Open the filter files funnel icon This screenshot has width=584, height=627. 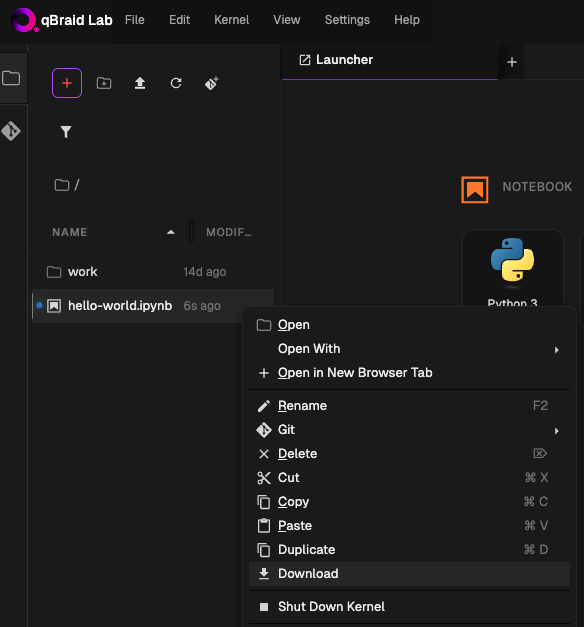click(66, 132)
